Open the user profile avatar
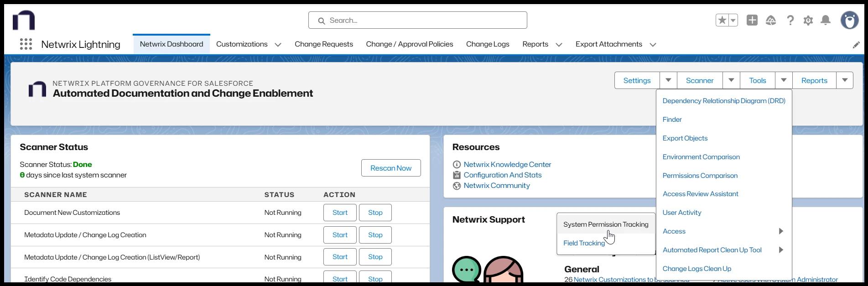 tap(850, 20)
